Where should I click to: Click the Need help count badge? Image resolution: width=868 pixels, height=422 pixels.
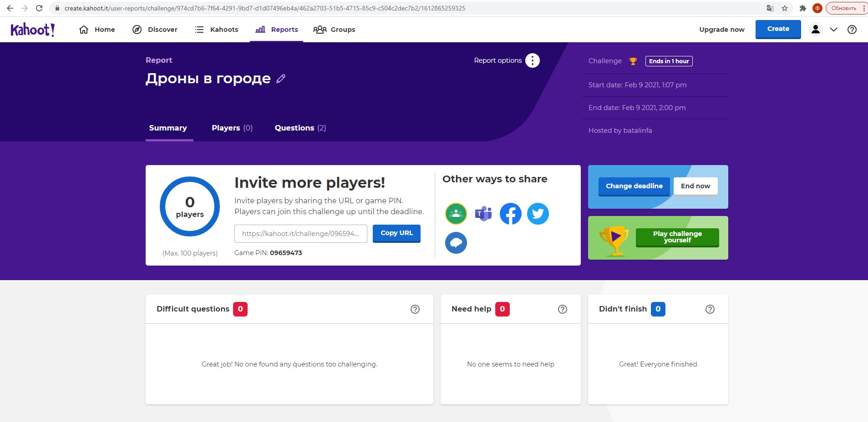(x=503, y=309)
